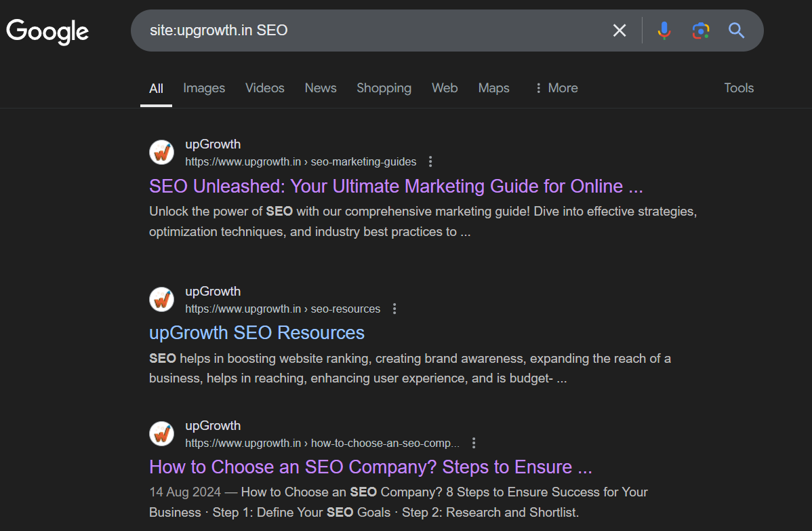The image size is (812, 531).
Task: Open options menu for seo-marketing-guides result
Action: [x=430, y=161]
